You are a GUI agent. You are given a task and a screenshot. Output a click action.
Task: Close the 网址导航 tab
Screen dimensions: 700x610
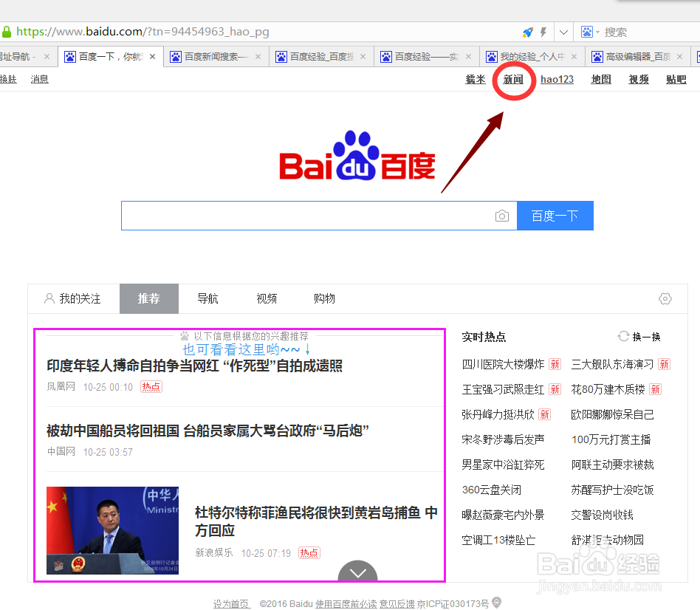[47, 57]
